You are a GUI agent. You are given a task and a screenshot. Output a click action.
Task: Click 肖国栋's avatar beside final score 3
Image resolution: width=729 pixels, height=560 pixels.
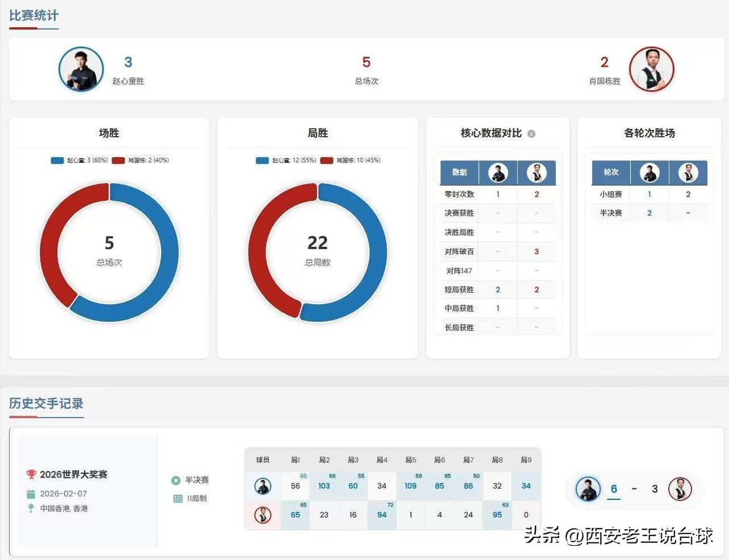point(680,489)
